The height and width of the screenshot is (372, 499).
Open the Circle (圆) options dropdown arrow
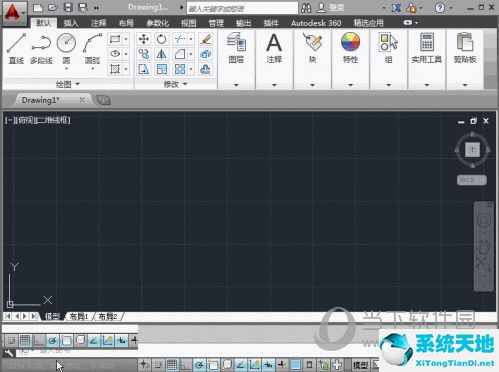coord(66,68)
